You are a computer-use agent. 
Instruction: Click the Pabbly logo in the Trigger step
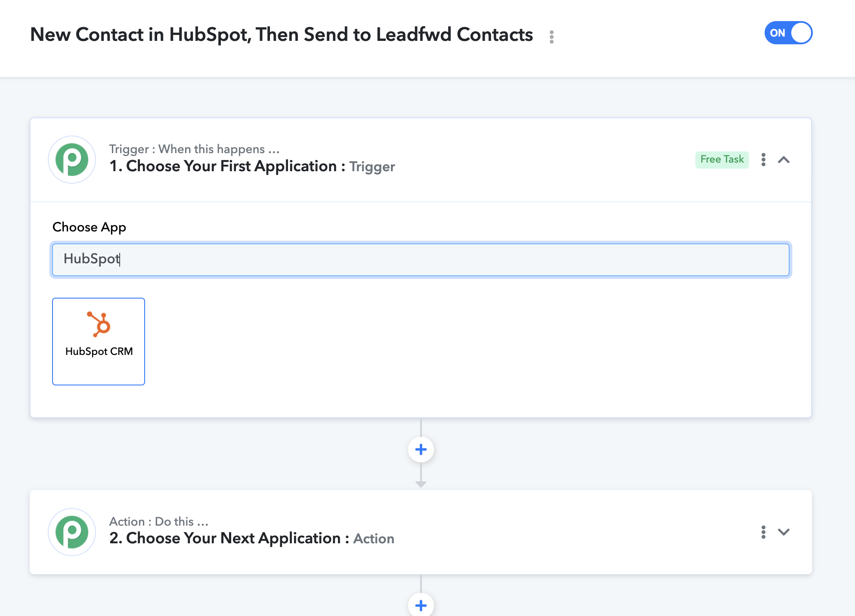(x=72, y=160)
